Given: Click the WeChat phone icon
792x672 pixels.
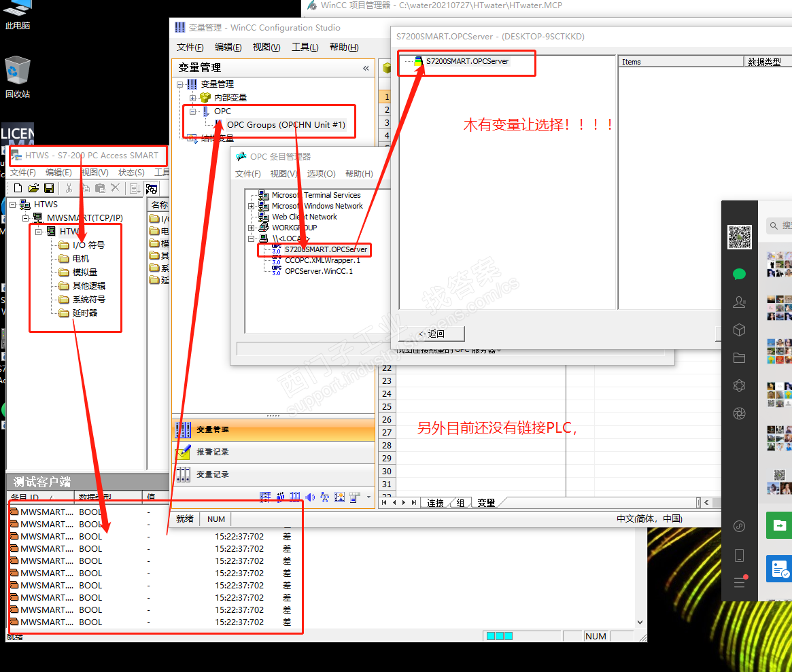Looking at the screenshot, I should click(739, 555).
